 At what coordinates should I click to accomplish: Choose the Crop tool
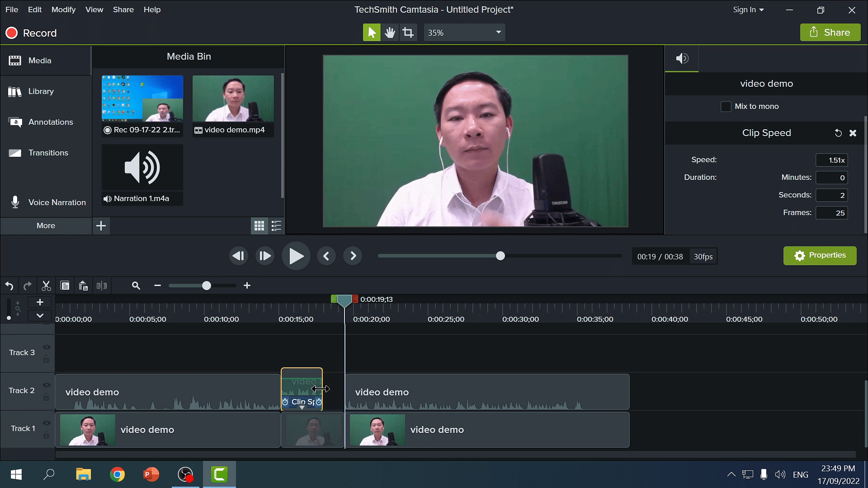tap(408, 33)
